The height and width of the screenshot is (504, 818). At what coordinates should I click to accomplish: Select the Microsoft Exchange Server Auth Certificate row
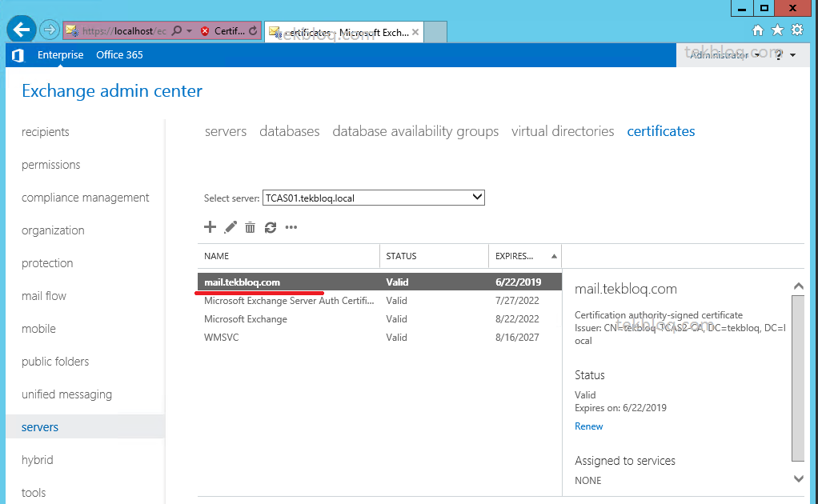click(379, 301)
